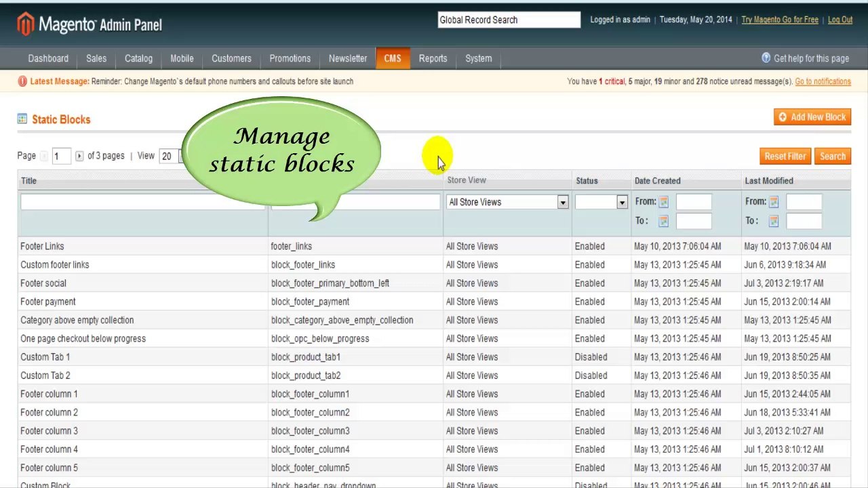Open the CMS menu
The width and height of the screenshot is (868, 488).
coord(393,58)
